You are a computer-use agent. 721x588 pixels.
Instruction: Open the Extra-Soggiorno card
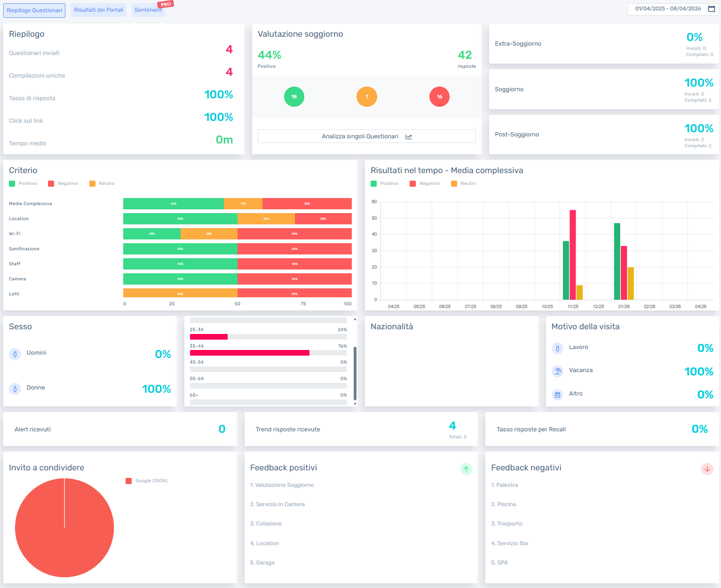click(x=604, y=44)
